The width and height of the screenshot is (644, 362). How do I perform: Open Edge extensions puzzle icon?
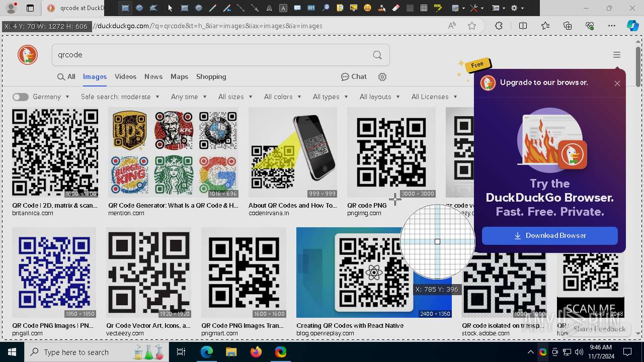499,26
